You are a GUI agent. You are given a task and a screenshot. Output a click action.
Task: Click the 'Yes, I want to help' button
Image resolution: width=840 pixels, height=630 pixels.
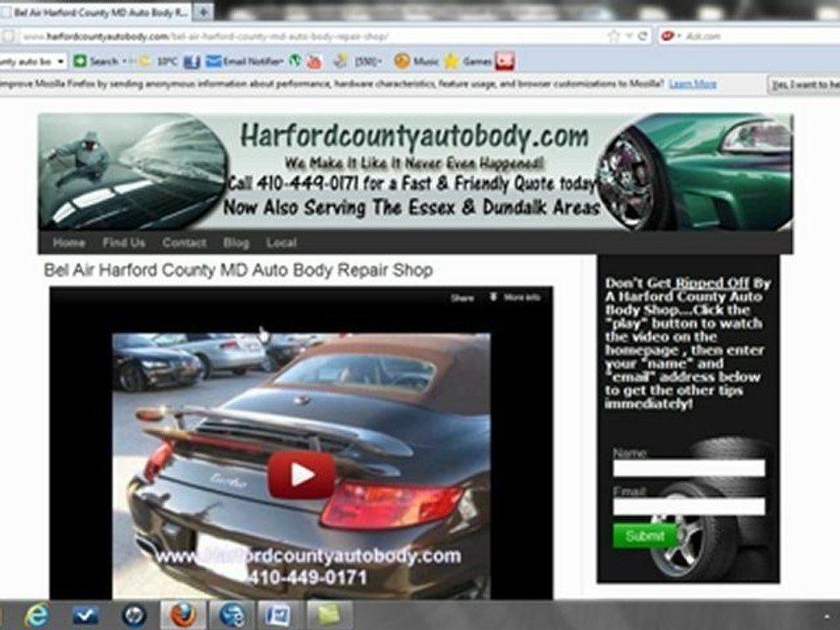click(805, 85)
